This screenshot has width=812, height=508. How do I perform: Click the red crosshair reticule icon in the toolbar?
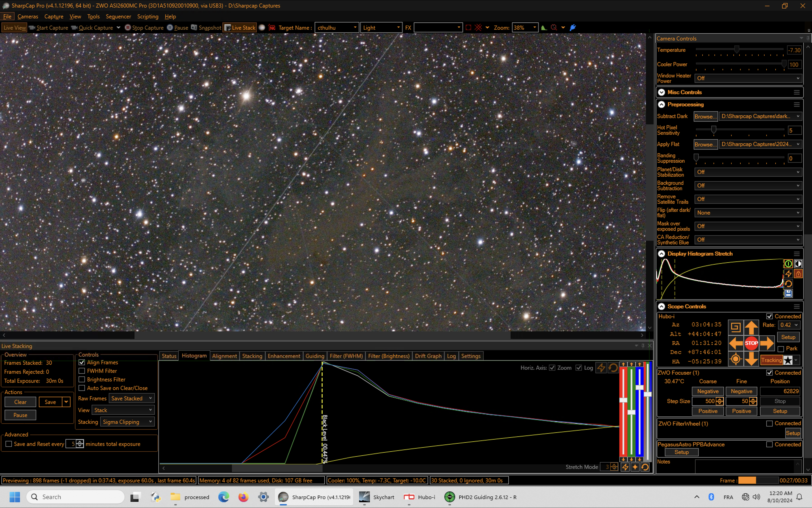point(478,28)
